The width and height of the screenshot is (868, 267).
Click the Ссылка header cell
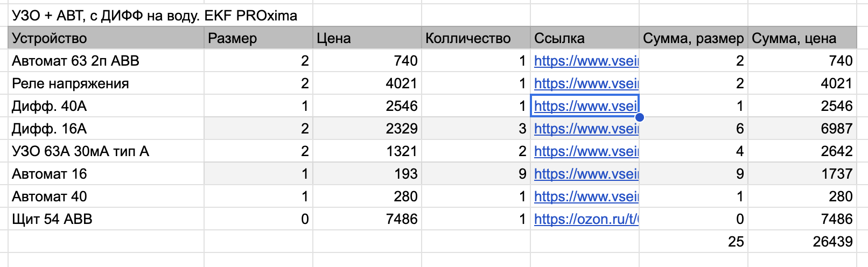coord(585,38)
